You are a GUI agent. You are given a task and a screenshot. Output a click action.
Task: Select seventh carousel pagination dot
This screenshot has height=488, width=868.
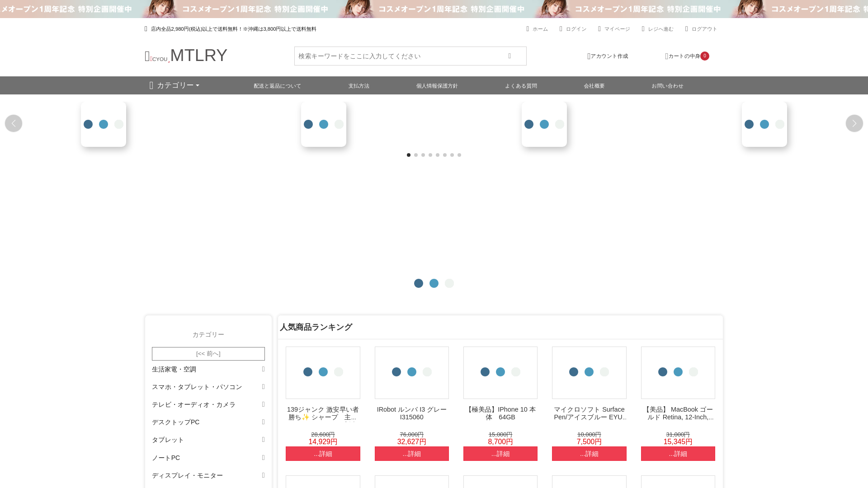pos(452,155)
